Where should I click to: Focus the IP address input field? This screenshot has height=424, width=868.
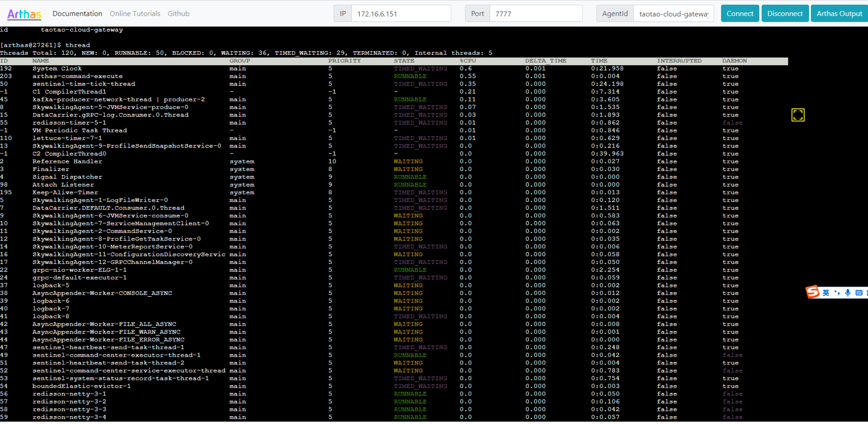pyautogui.click(x=401, y=13)
